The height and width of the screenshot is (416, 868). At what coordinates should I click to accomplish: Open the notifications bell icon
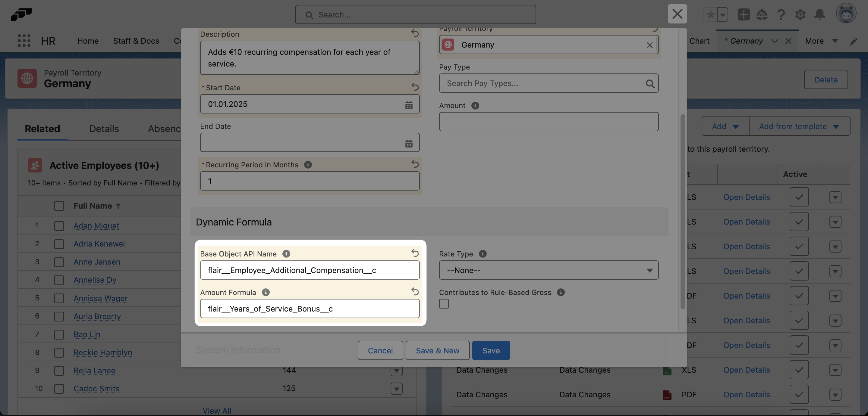coord(820,14)
